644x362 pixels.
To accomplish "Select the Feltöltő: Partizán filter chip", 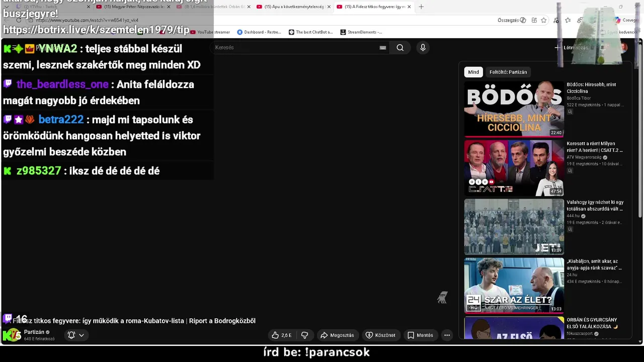I will click(508, 72).
